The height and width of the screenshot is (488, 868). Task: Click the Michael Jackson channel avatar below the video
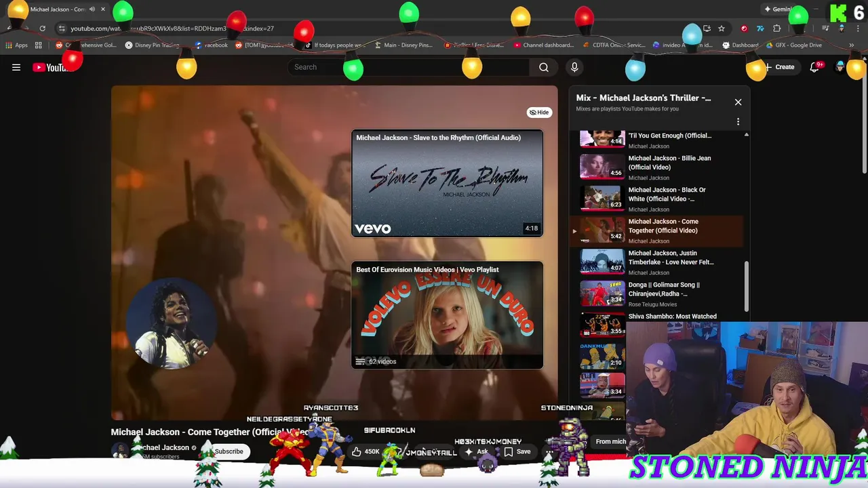120,451
